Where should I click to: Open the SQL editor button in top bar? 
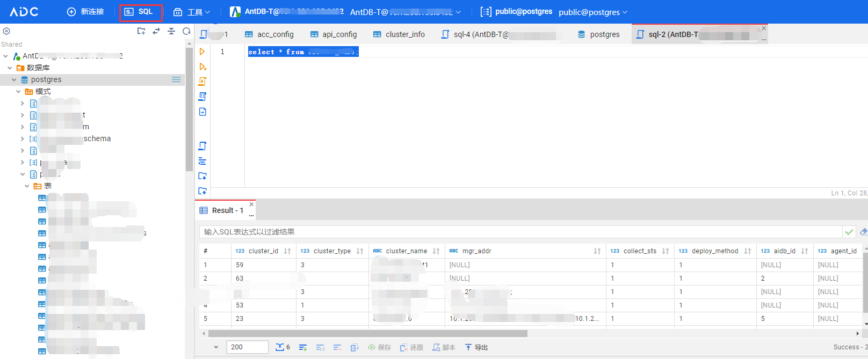141,12
